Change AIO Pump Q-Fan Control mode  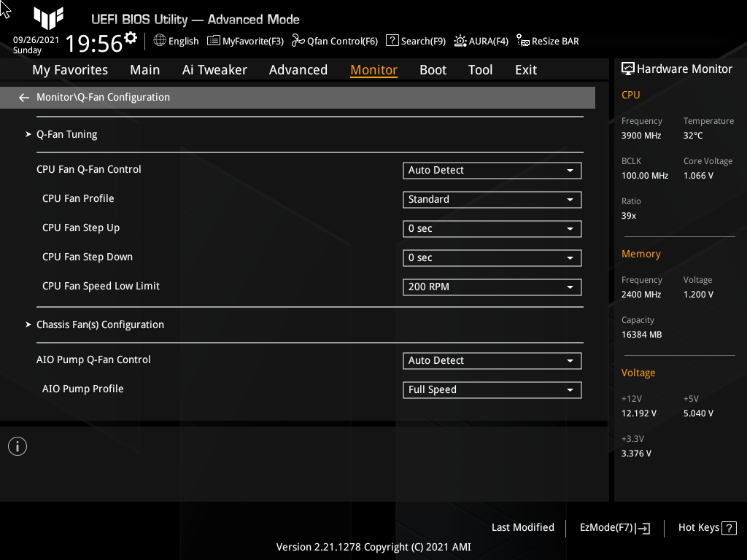[x=492, y=360]
